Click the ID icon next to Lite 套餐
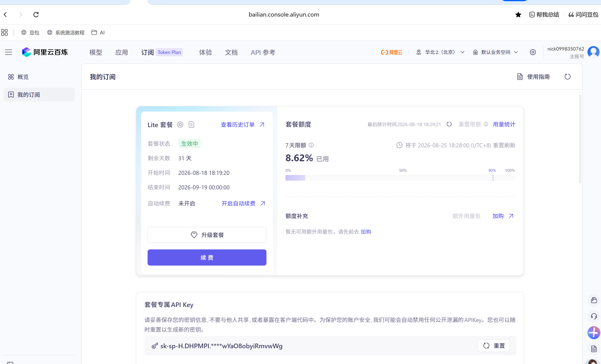The width and height of the screenshot is (601, 364). [180, 124]
